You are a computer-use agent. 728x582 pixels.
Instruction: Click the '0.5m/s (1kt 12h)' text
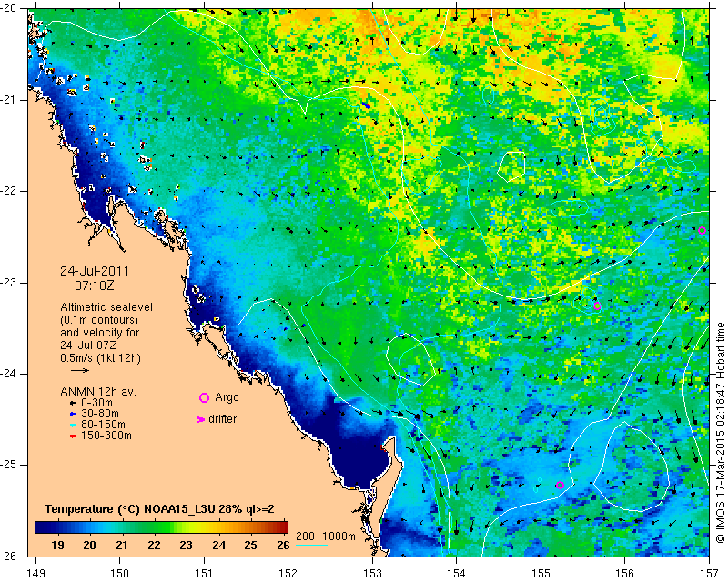coord(100,358)
